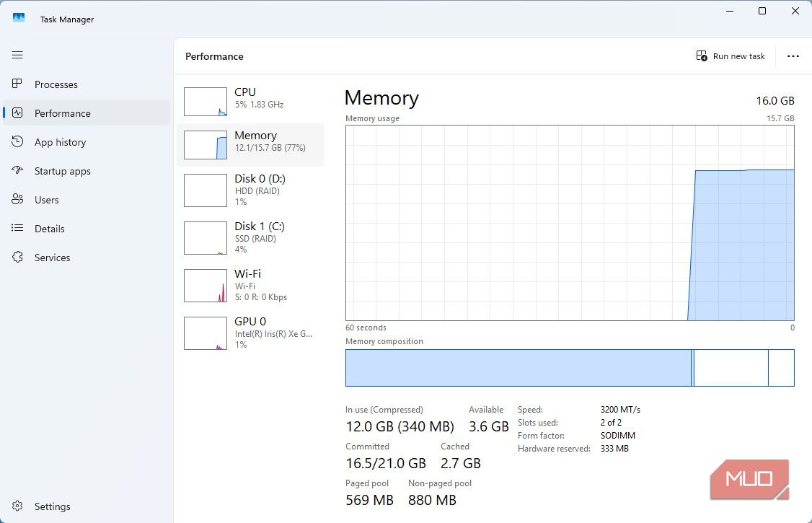This screenshot has width=812, height=523.
Task: Click the SSD (RAID) disk label
Action: click(x=255, y=238)
